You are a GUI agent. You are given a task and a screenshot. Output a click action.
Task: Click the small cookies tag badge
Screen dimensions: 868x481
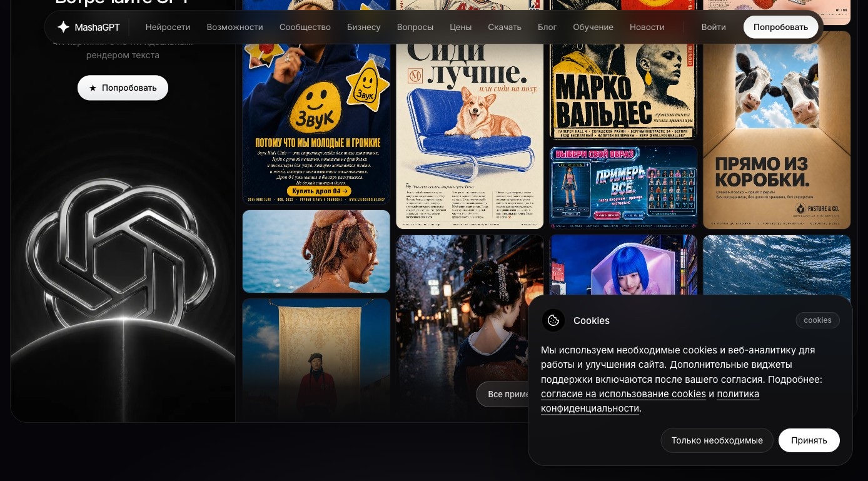(x=817, y=320)
